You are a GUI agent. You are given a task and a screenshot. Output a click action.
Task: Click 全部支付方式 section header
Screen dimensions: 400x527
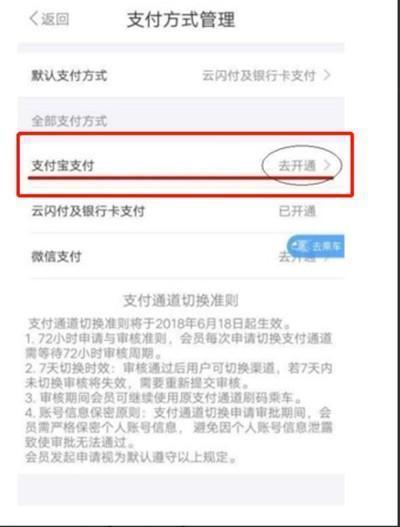tap(69, 121)
